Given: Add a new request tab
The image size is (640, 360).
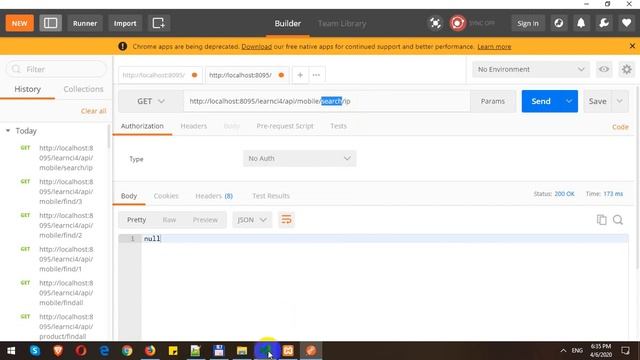Looking at the screenshot, I should (x=300, y=75).
